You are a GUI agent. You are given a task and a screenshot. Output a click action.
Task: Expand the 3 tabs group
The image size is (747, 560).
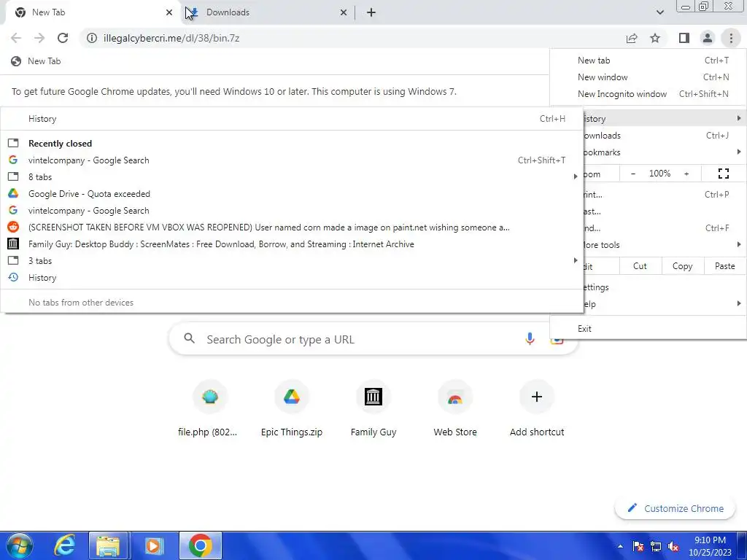pyautogui.click(x=292, y=261)
